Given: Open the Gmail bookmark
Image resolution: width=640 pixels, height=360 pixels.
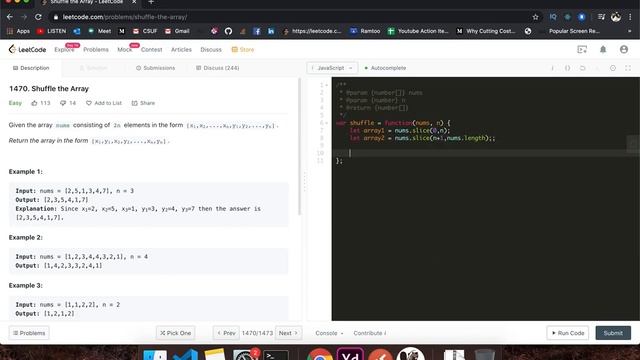Looking at the screenshot, I should click(177, 31).
